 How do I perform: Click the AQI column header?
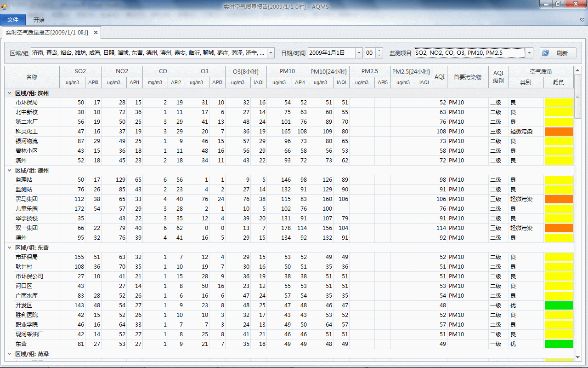[440, 77]
